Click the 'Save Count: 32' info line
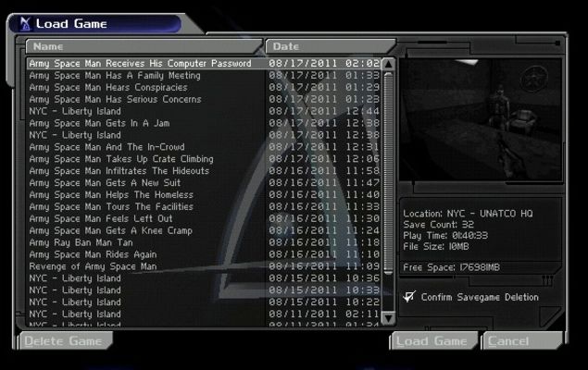 coord(438,225)
